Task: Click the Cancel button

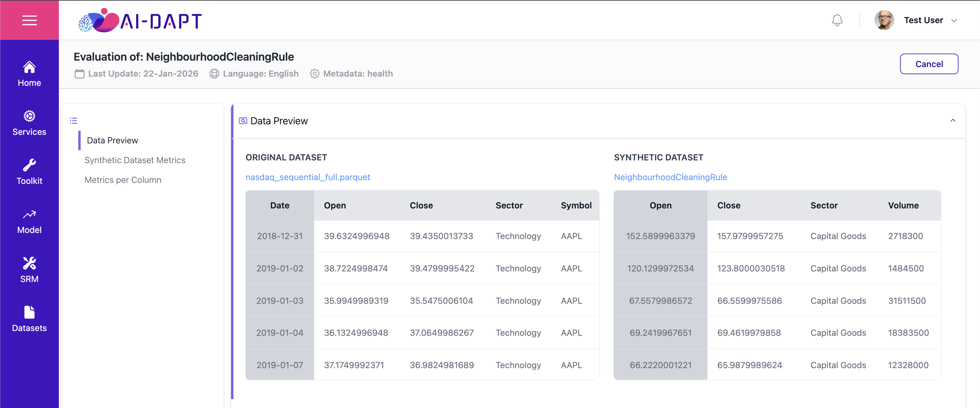Action: pyautogui.click(x=929, y=64)
